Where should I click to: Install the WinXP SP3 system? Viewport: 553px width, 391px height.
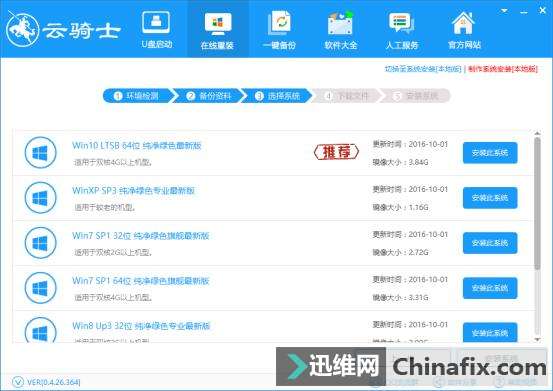(x=490, y=198)
